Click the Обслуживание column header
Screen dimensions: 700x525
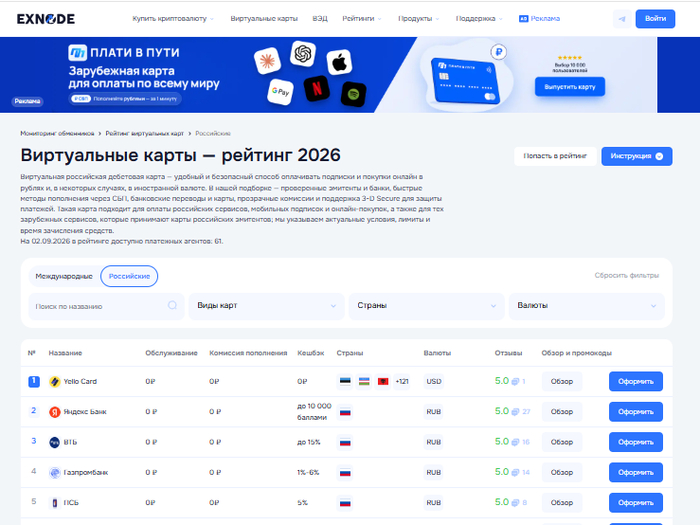coord(171,353)
